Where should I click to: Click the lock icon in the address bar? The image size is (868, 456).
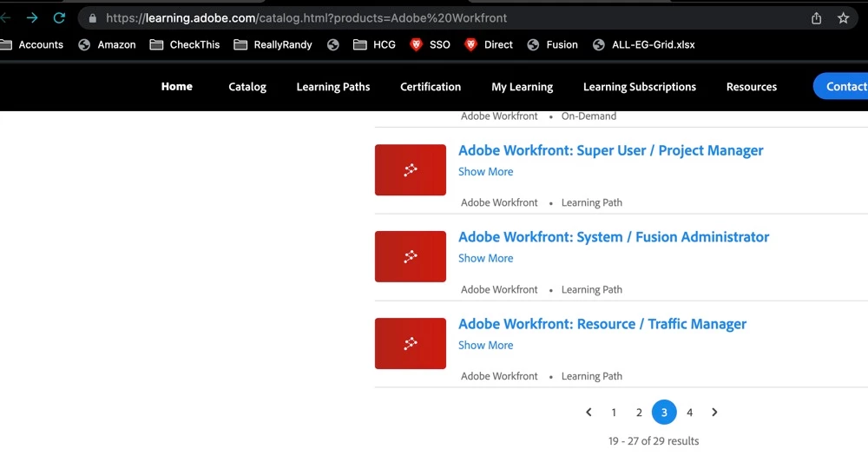(x=93, y=18)
